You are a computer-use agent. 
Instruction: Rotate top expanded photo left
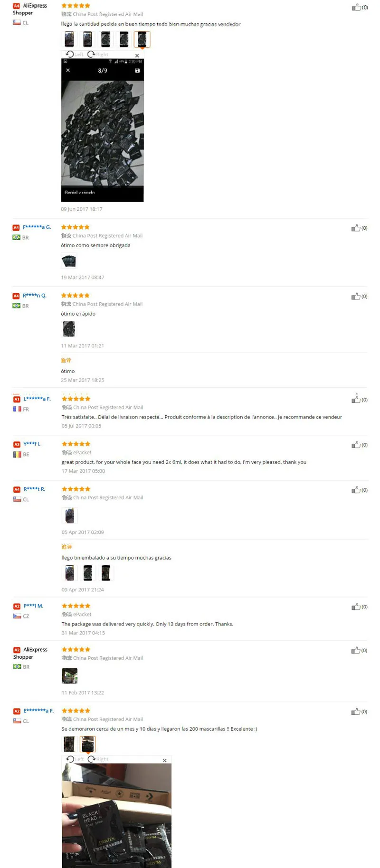tap(75, 55)
